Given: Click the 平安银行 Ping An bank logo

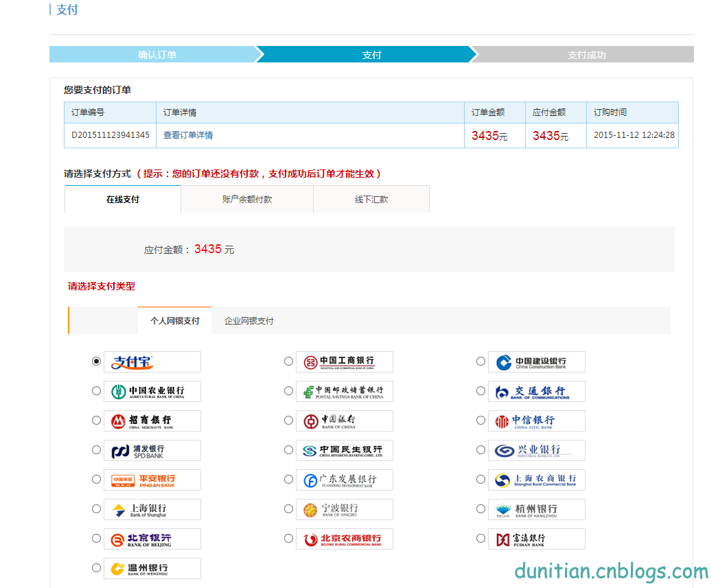Looking at the screenshot, I should point(152,480).
